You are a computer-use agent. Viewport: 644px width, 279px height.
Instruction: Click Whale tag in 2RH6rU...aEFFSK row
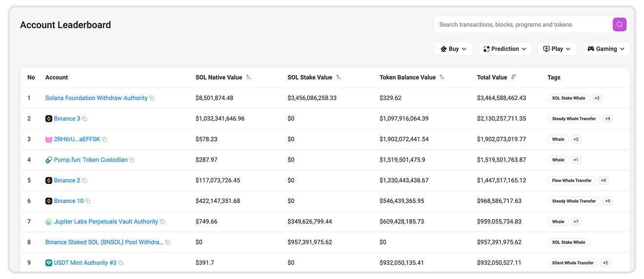coord(558,139)
